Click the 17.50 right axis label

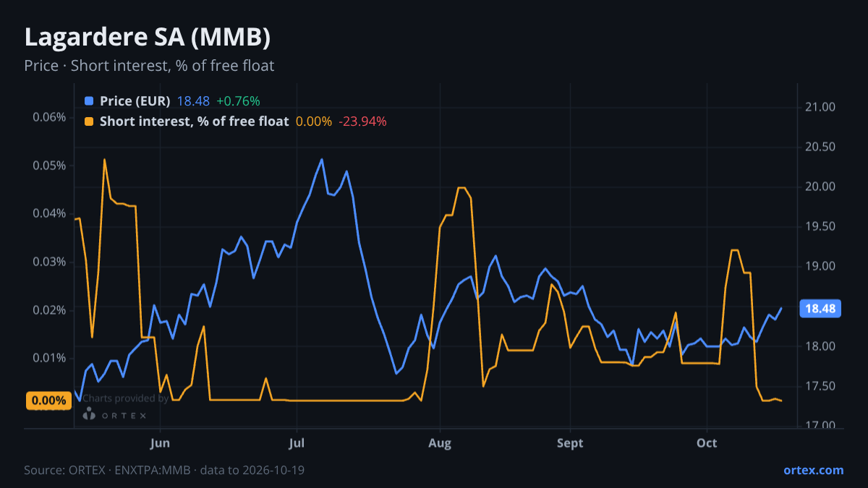[x=820, y=386]
